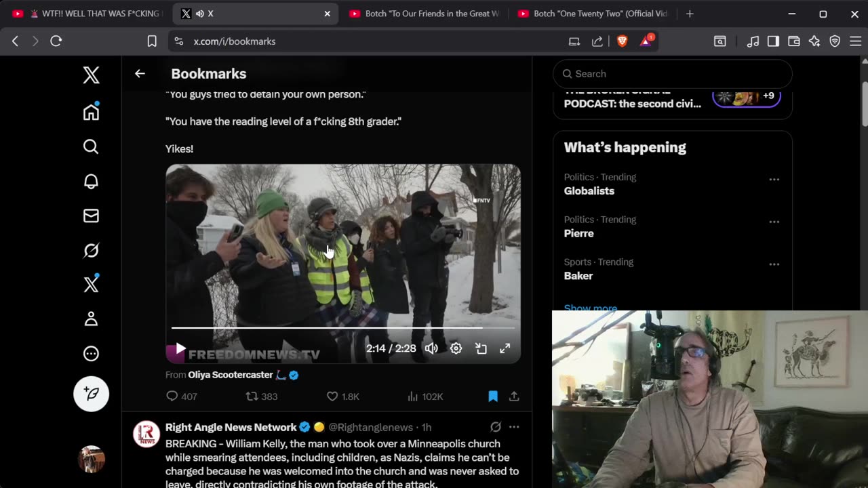The height and width of the screenshot is (488, 868).
Task: Open Grok icon in sidebar
Action: point(91,250)
